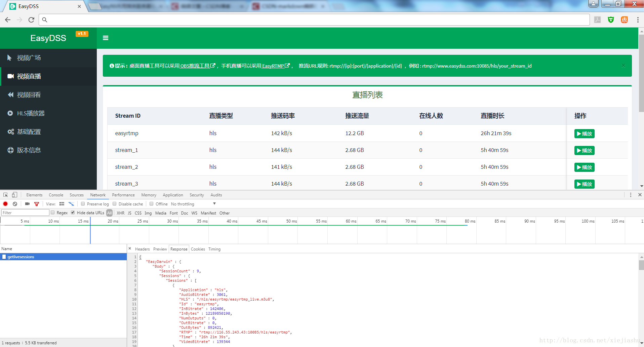The height and width of the screenshot is (347, 644).
Task: Close the DevTools panel
Action: click(640, 195)
